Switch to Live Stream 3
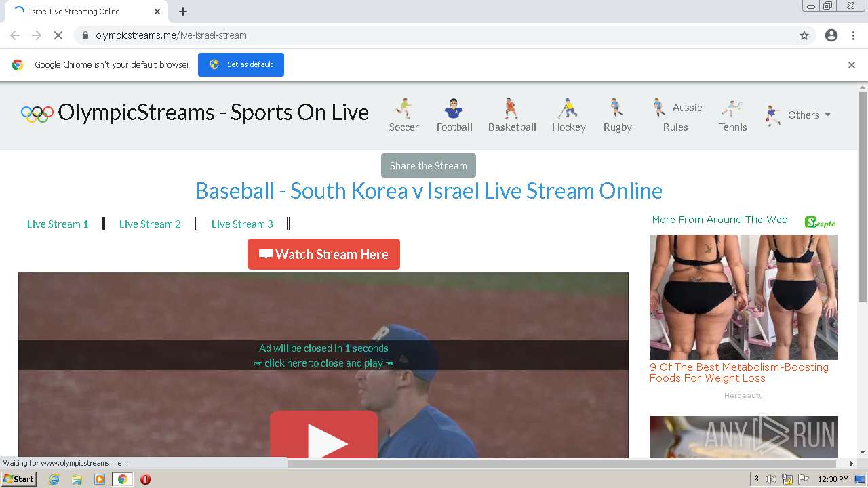The width and height of the screenshot is (868, 488). coord(242,224)
